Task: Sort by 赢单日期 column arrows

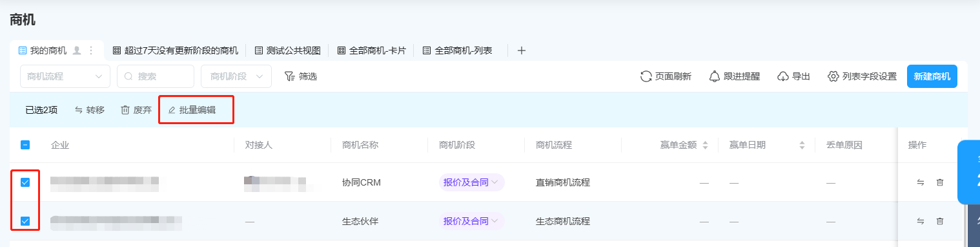Action: (x=802, y=145)
